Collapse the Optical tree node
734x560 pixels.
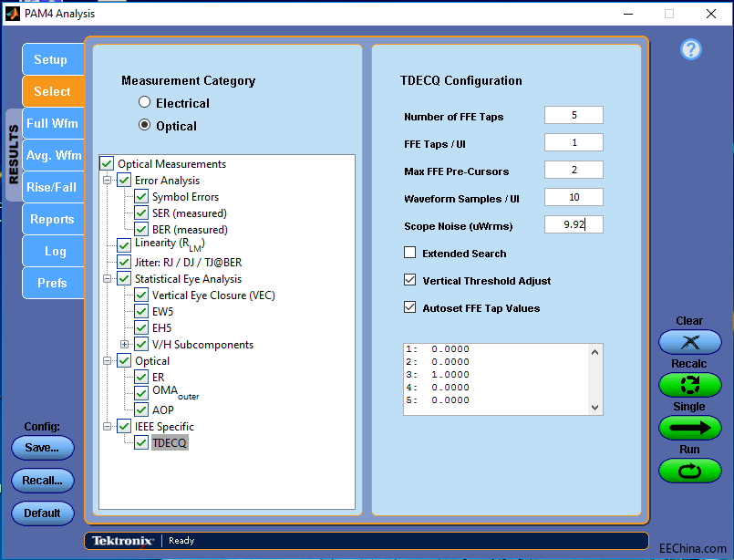[108, 360]
